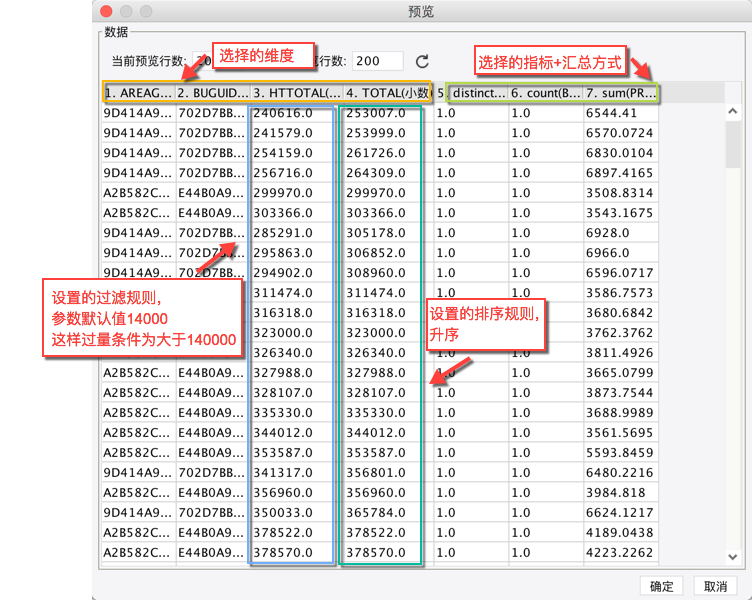Select column header 3. HTTOTAL(...
Image resolution: width=752 pixels, height=600 pixels.
coord(297,93)
